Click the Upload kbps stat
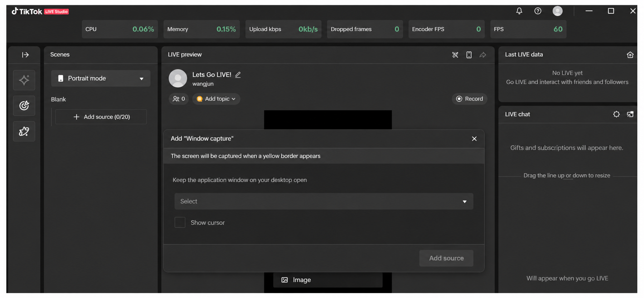 283,29
